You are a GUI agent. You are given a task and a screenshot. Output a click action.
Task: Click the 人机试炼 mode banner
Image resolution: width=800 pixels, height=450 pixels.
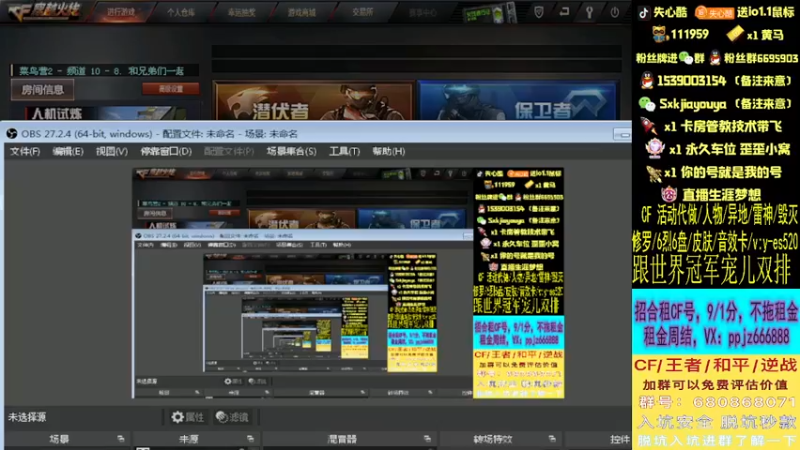(105, 113)
